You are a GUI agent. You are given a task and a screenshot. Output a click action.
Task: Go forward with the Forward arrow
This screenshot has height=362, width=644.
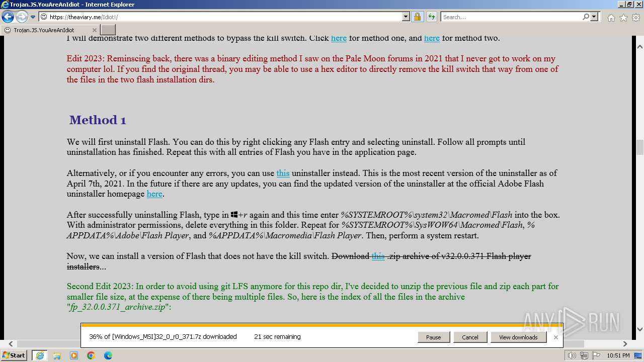(x=22, y=17)
